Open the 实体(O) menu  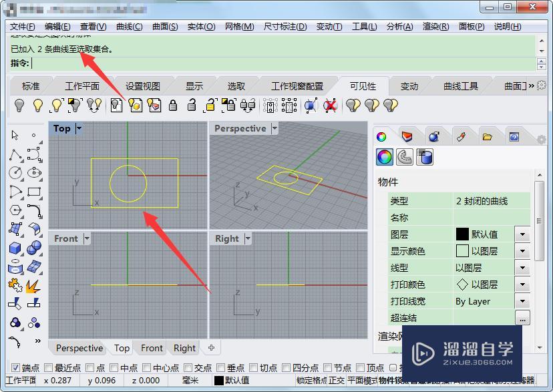(x=201, y=27)
